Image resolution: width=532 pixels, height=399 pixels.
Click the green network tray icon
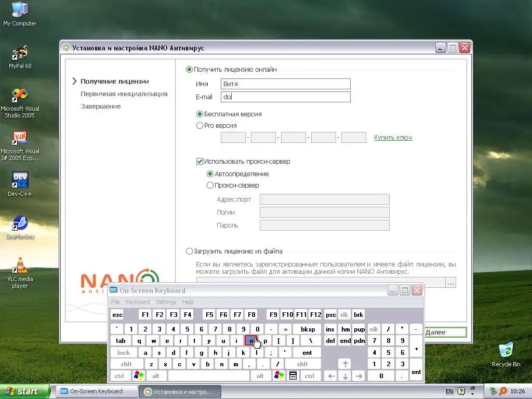pos(494,391)
